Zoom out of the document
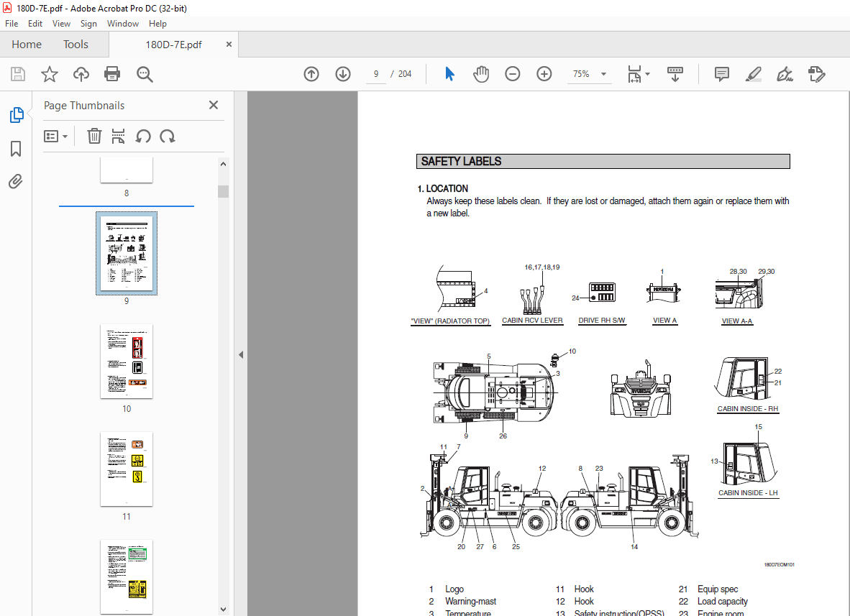850x616 pixels. (x=512, y=74)
